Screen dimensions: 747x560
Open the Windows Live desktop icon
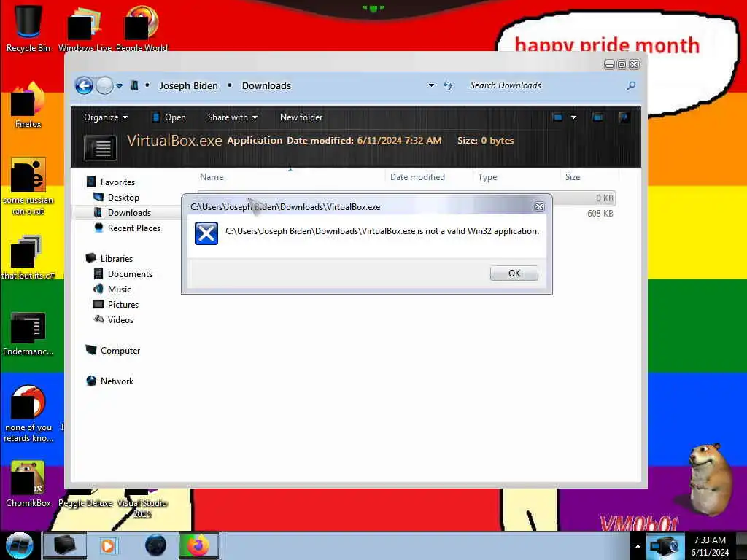(x=85, y=28)
